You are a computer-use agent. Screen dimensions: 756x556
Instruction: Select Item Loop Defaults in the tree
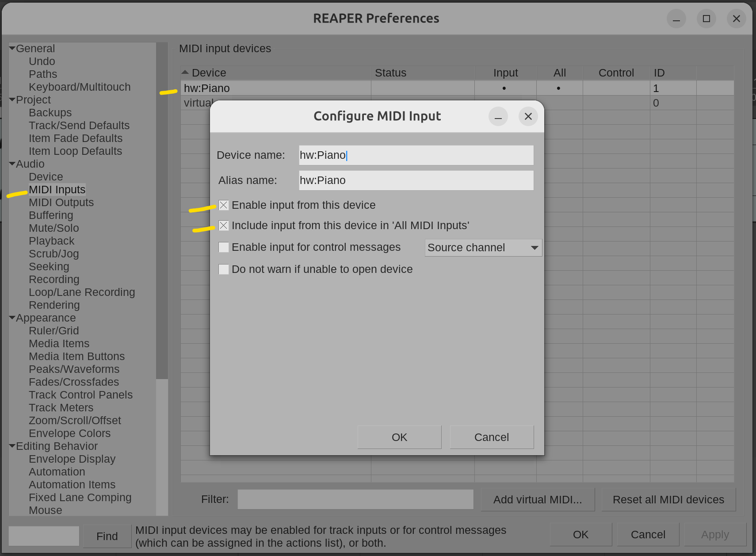(x=75, y=151)
